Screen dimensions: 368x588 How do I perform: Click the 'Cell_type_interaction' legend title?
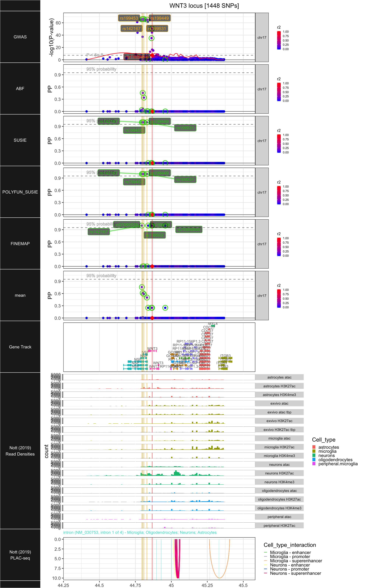click(290, 545)
